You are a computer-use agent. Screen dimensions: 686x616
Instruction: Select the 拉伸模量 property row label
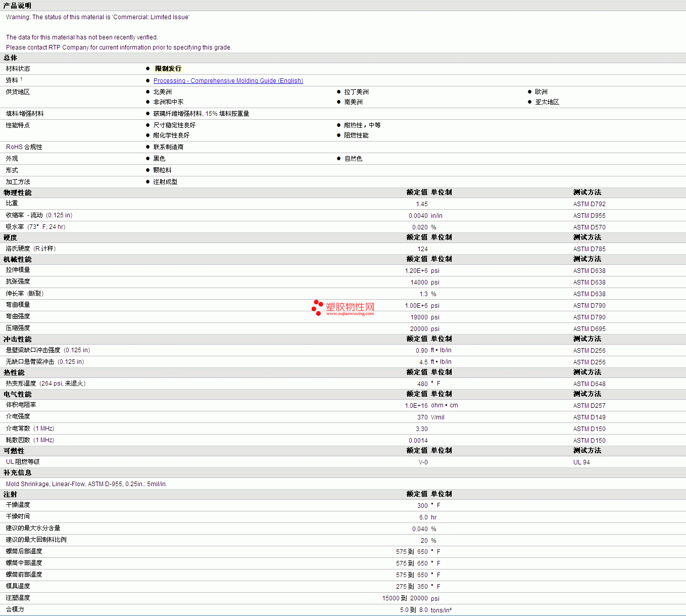click(x=18, y=270)
